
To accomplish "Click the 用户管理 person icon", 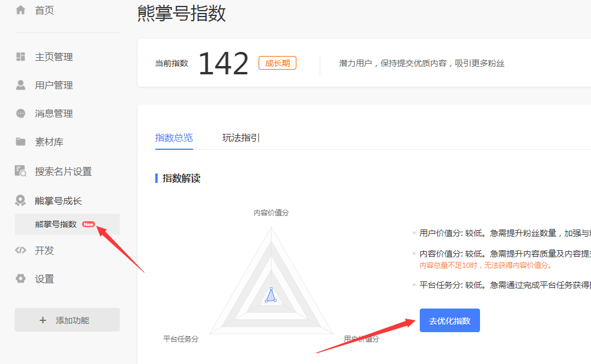I will 21,85.
